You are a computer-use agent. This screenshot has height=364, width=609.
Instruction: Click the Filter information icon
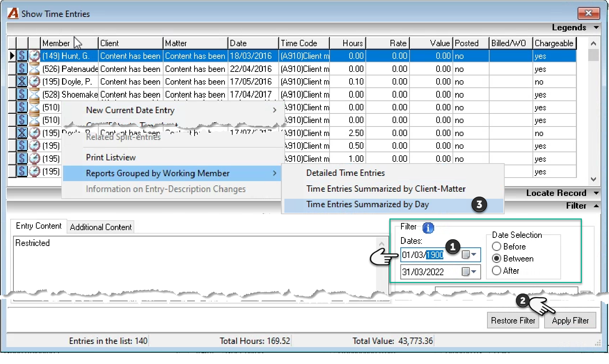(428, 228)
